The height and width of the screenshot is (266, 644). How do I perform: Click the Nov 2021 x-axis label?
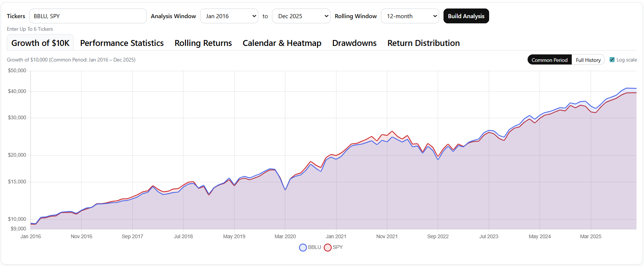point(387,236)
